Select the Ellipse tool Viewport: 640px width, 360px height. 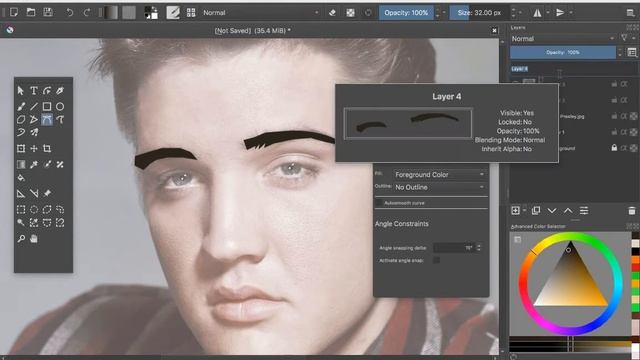60,107
